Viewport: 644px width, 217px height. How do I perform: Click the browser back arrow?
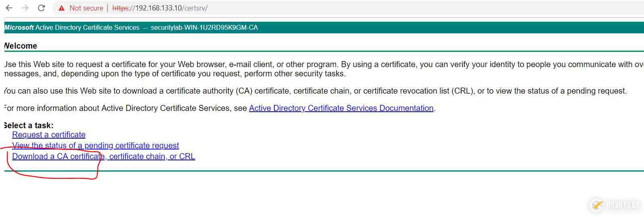pyautogui.click(x=9, y=8)
